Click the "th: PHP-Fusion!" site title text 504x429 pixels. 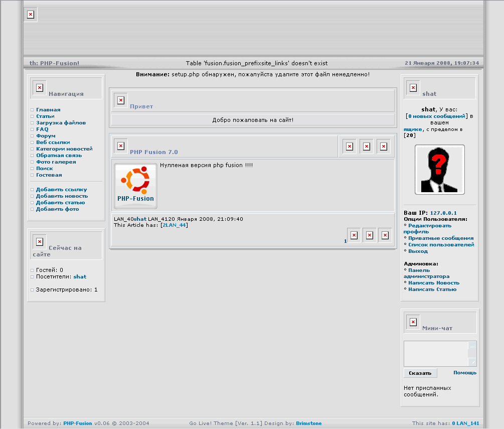(54, 63)
